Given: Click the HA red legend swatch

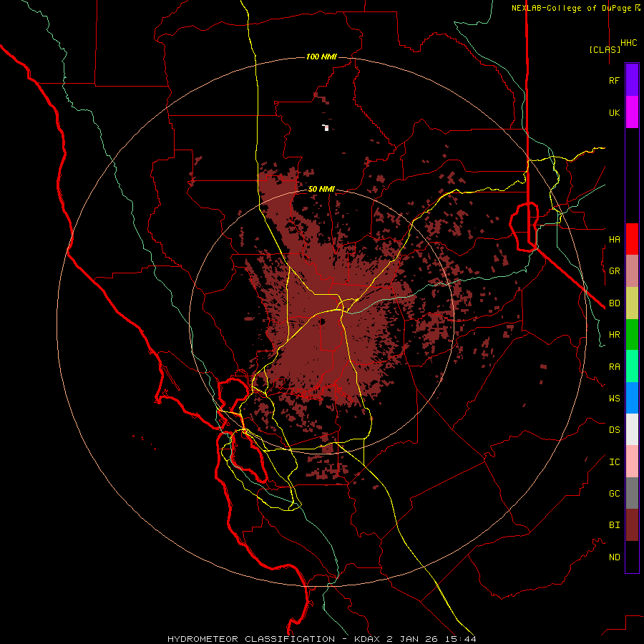Looking at the screenshot, I should click(x=632, y=239).
